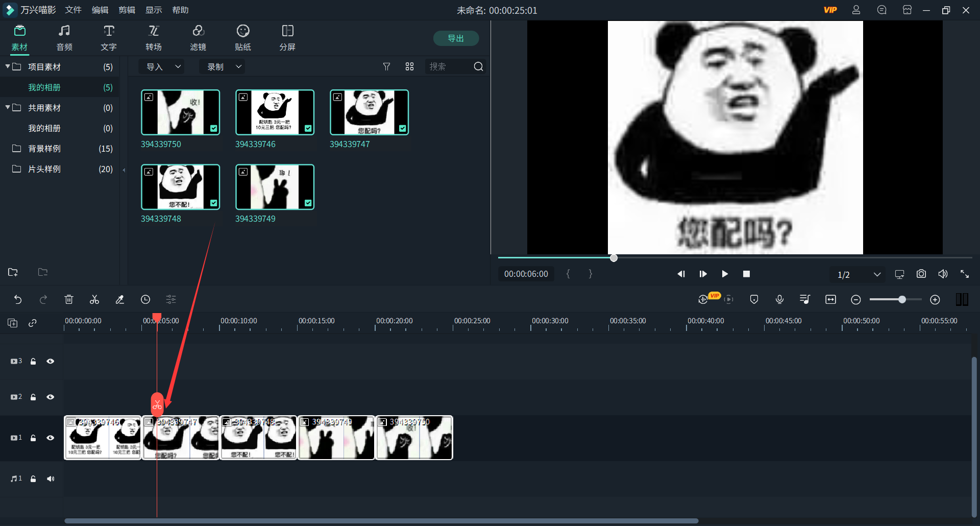Toggle lock on video track 2

[33, 397]
